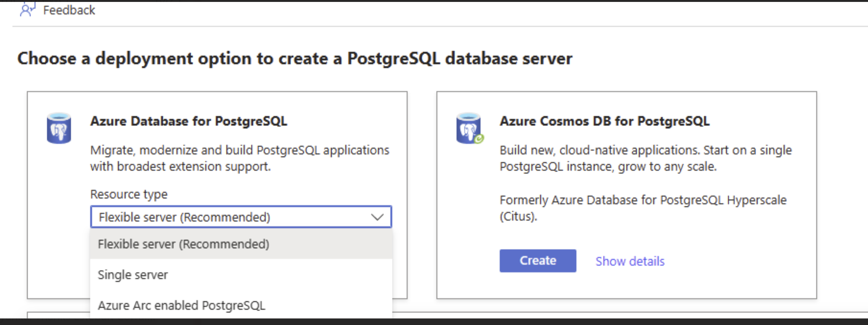Click the Resource type dropdown chevron

[x=377, y=217]
